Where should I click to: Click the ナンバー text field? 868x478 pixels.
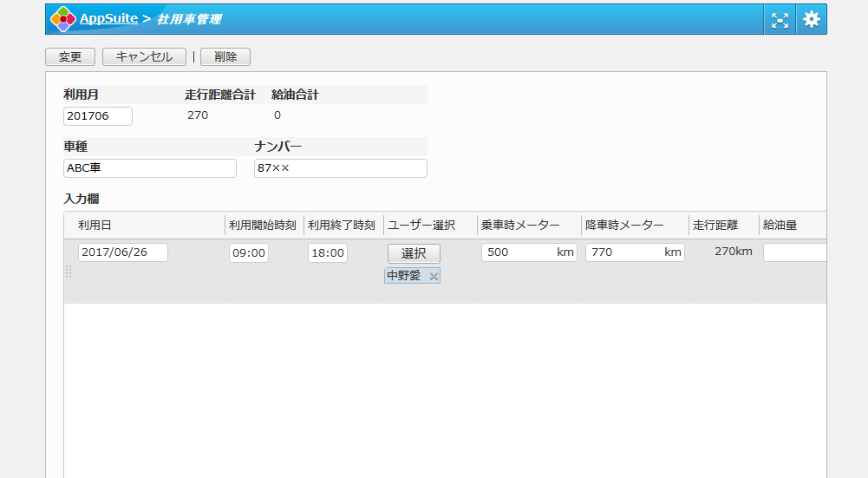click(x=340, y=168)
